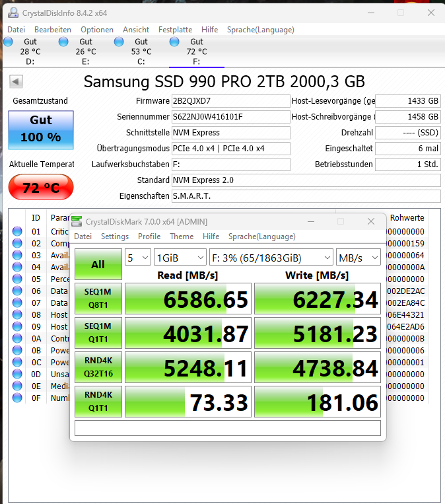This screenshot has height=504, width=445.
Task: Click the Rohwerte column header
Action: pyautogui.click(x=407, y=217)
